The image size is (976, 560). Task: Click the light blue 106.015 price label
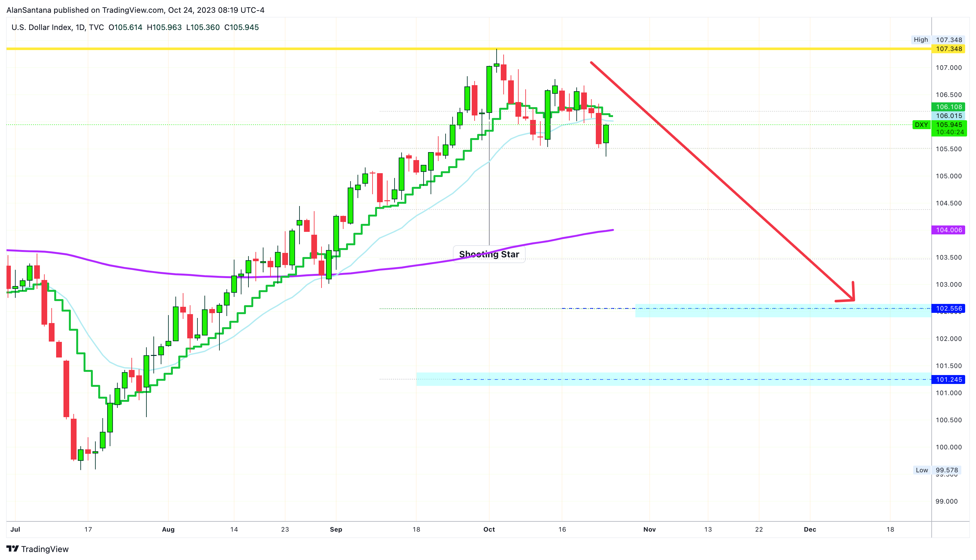948,116
